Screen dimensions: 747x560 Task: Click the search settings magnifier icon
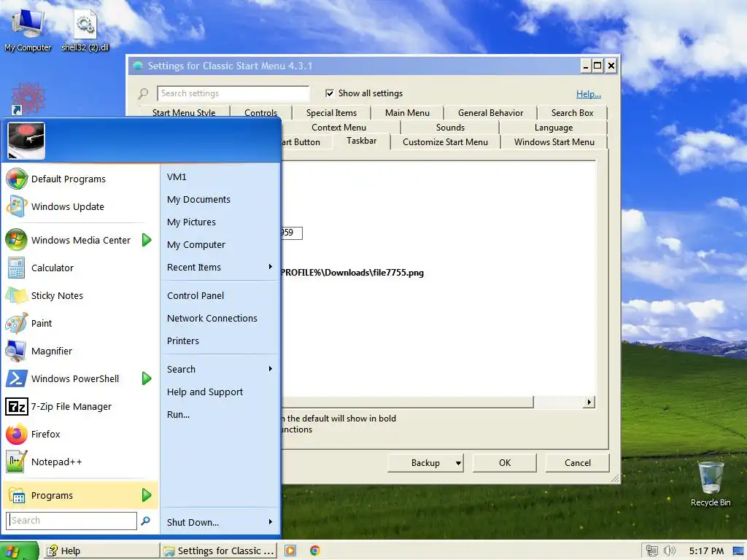(143, 93)
